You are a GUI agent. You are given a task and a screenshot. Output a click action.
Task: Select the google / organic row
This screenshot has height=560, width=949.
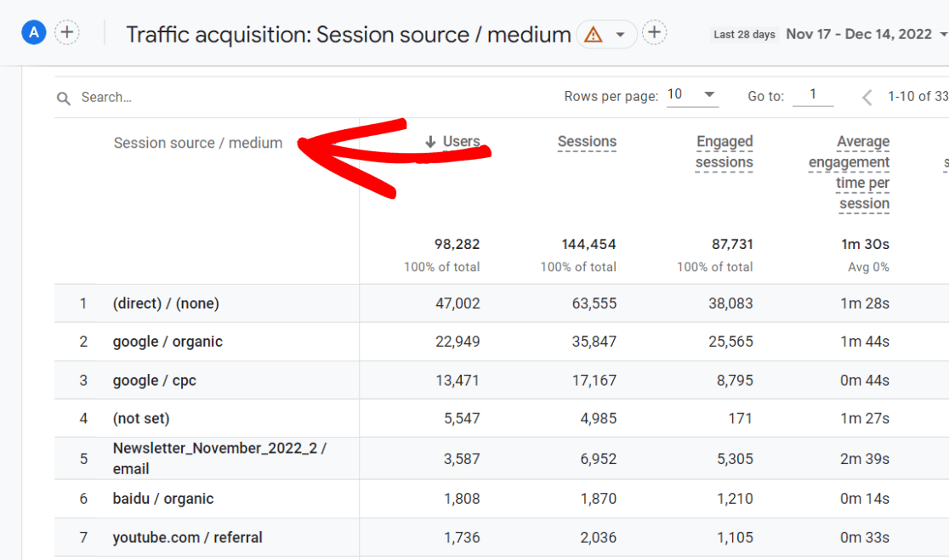(167, 342)
